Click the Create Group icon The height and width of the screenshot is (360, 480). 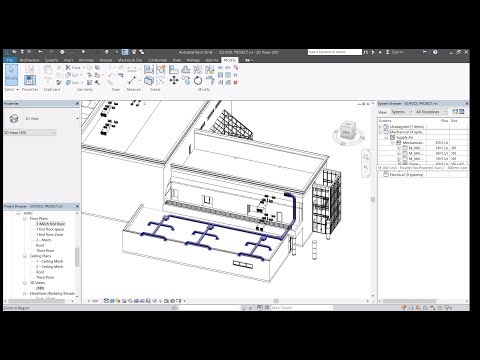click(161, 69)
